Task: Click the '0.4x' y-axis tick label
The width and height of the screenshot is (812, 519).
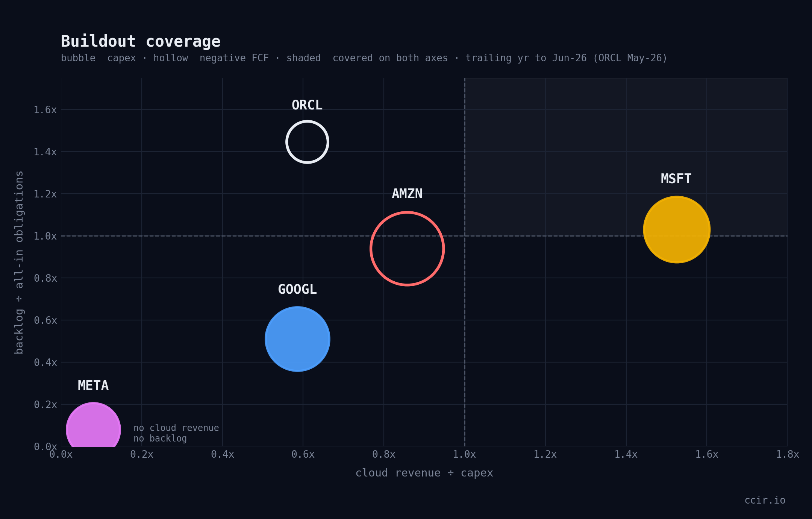Action: 45,363
